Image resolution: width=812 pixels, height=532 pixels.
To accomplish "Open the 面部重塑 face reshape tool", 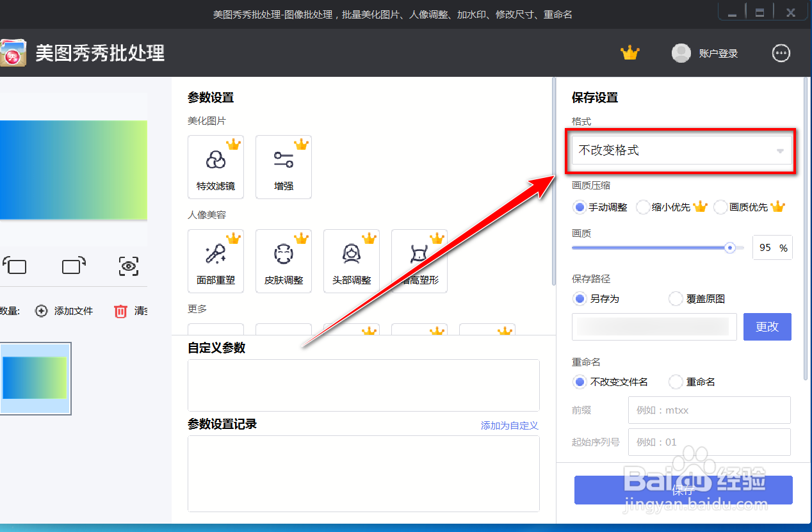I will 216,261.
